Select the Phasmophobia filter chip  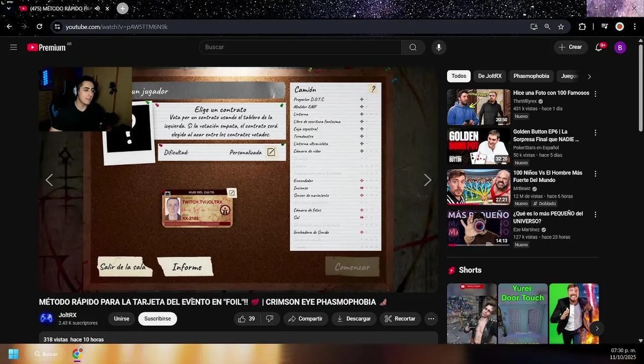click(531, 76)
